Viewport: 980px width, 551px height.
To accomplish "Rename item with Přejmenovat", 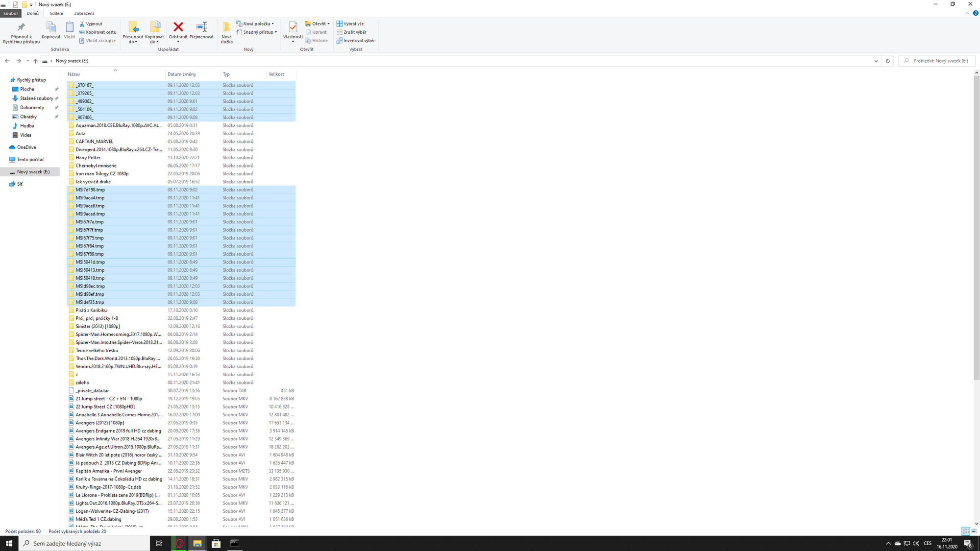I will 201,30.
